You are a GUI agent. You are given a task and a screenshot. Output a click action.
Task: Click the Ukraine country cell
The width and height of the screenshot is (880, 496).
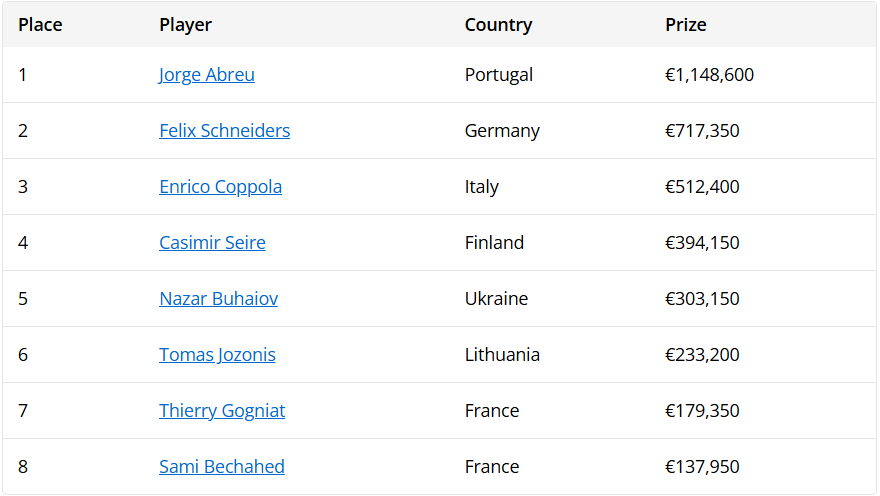click(496, 299)
